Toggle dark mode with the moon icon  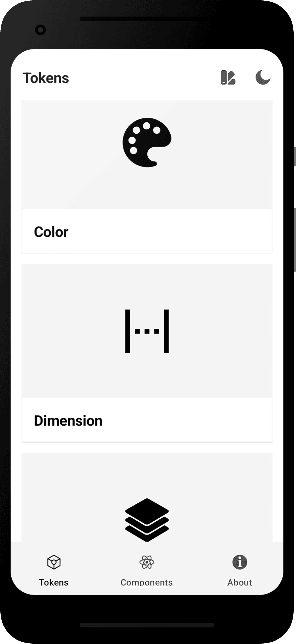[262, 78]
